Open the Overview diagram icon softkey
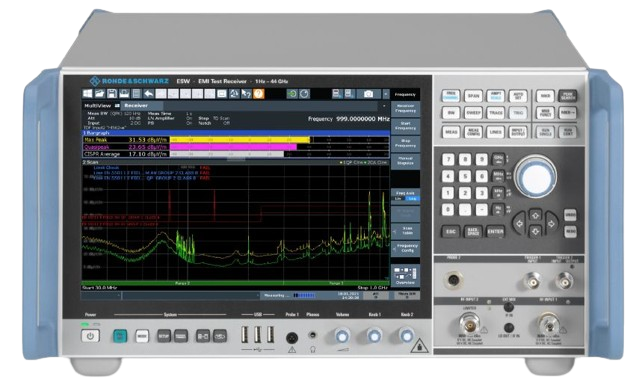 pos(405,275)
